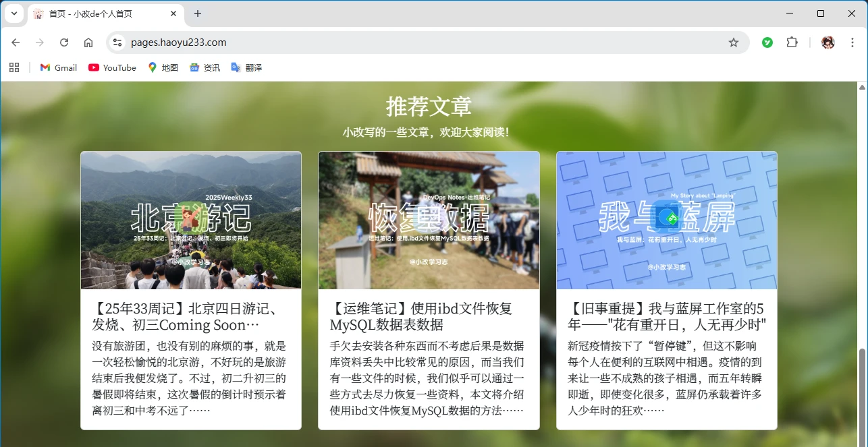The height and width of the screenshot is (447, 868).
Task: Open the 恢复数据 article cover image
Action: (429, 220)
